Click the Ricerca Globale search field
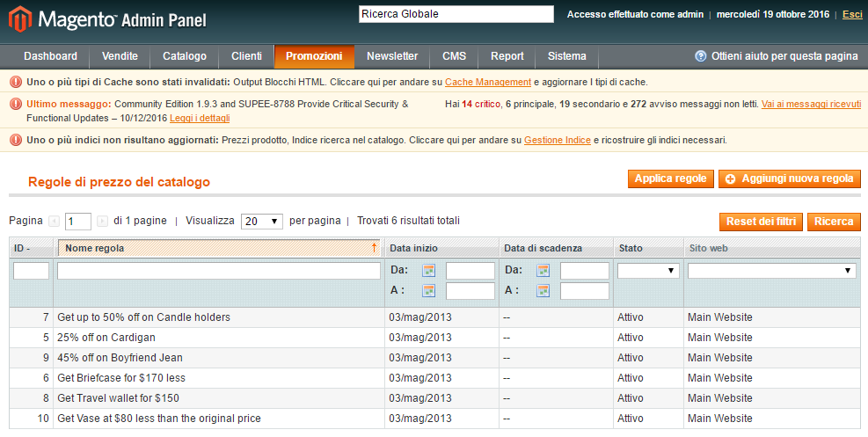868x437 pixels. [x=456, y=14]
